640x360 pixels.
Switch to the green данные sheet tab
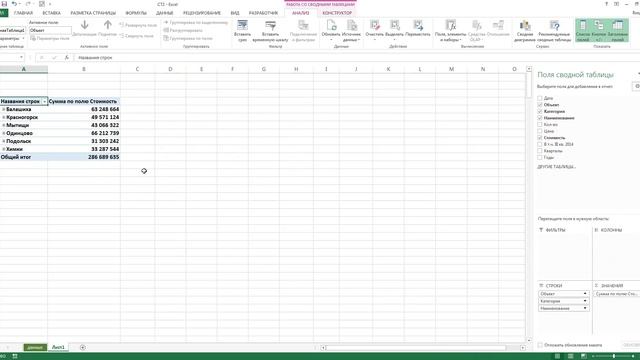tap(35, 347)
